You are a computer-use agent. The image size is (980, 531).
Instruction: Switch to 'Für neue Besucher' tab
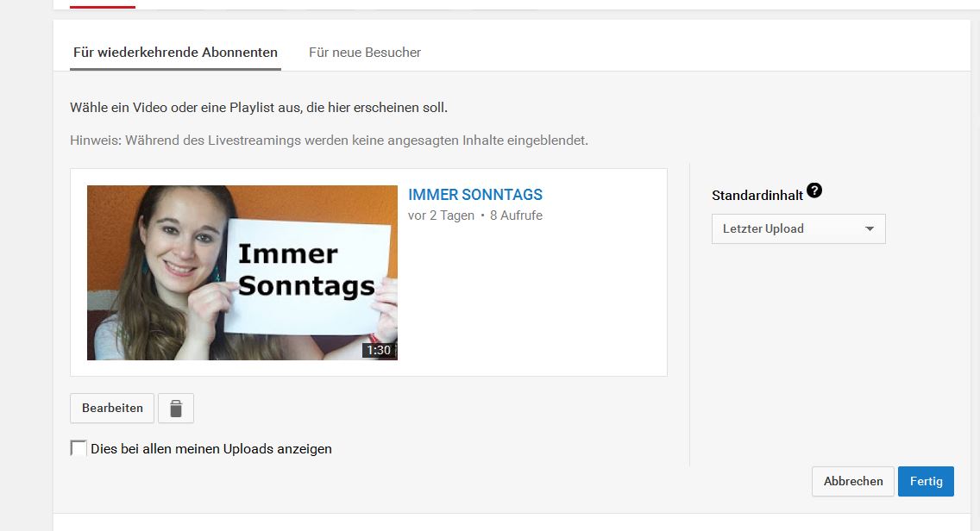coord(365,53)
